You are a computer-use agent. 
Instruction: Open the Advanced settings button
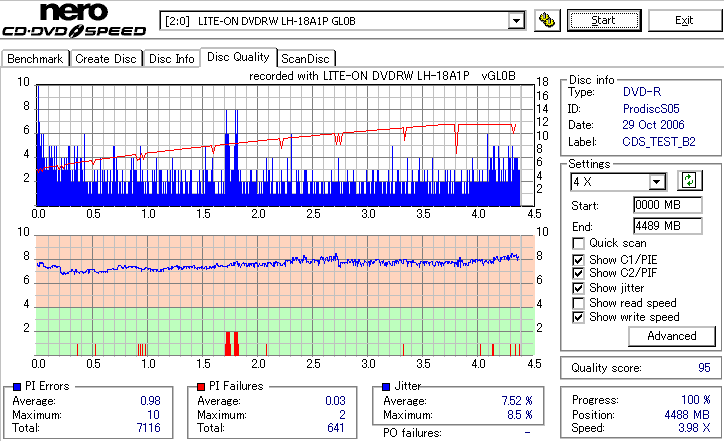672,336
